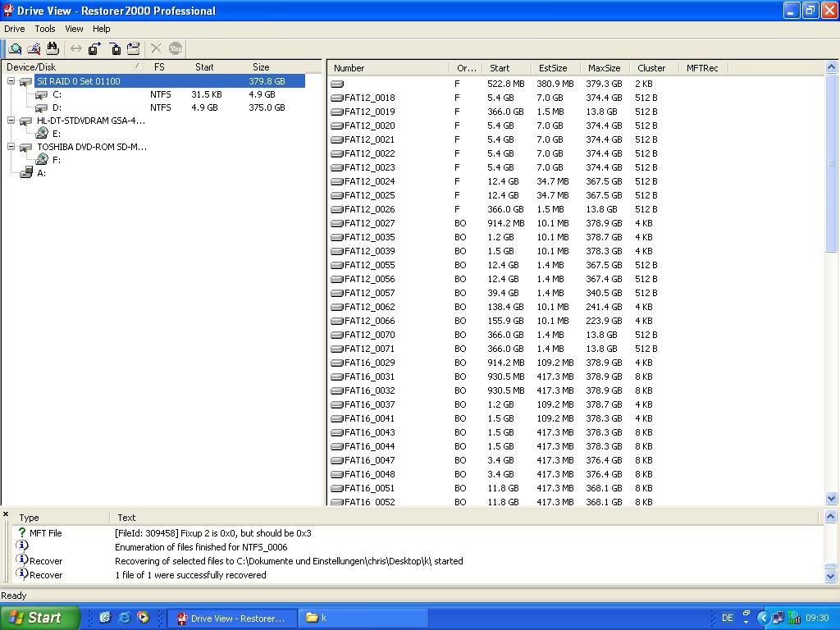Click the Stop toolbar button
This screenshot has height=630, width=840.
coord(176,48)
